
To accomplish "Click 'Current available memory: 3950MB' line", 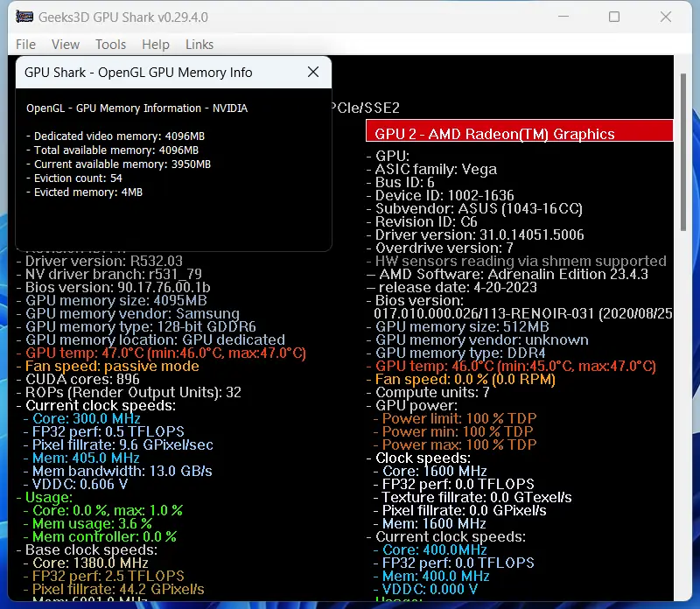I will point(118,164).
